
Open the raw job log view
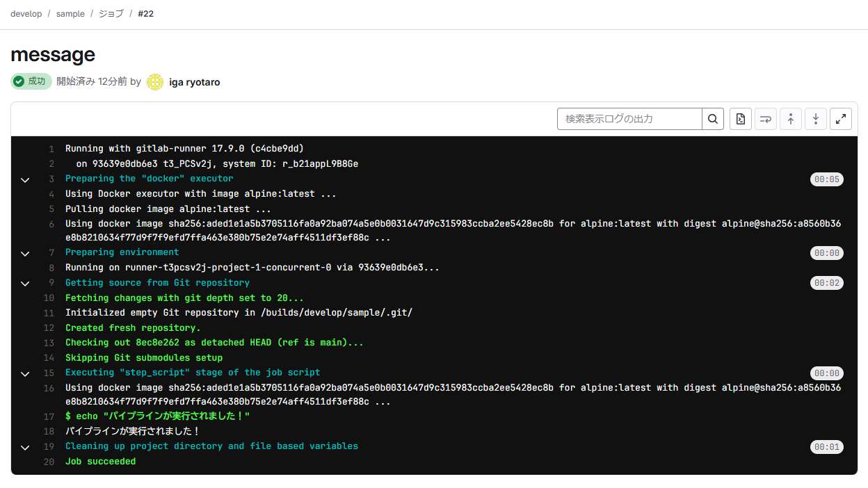[740, 118]
